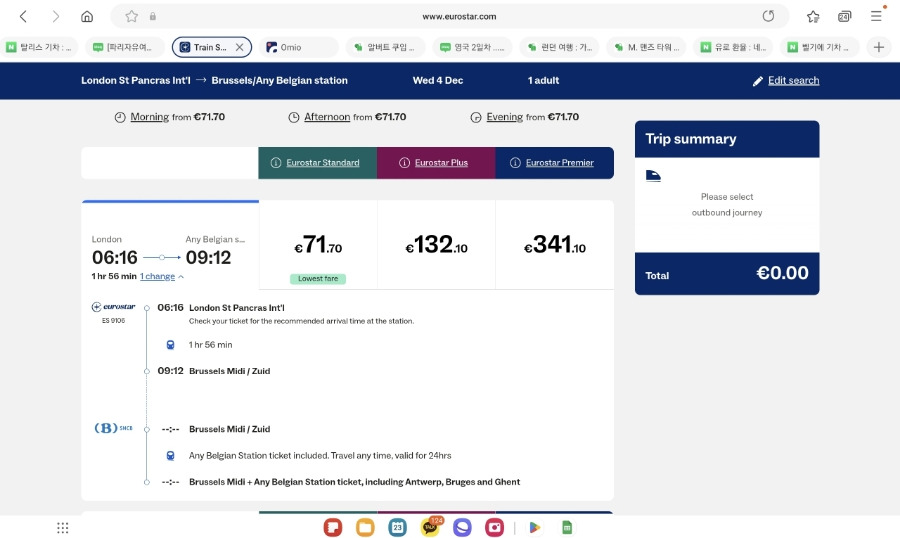The width and height of the screenshot is (900, 538).
Task: Click the 09:12 arrival time
Action: point(208,257)
